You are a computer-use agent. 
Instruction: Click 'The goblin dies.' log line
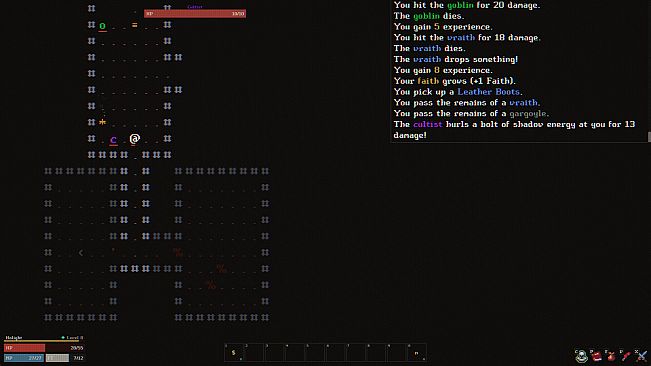click(429, 16)
